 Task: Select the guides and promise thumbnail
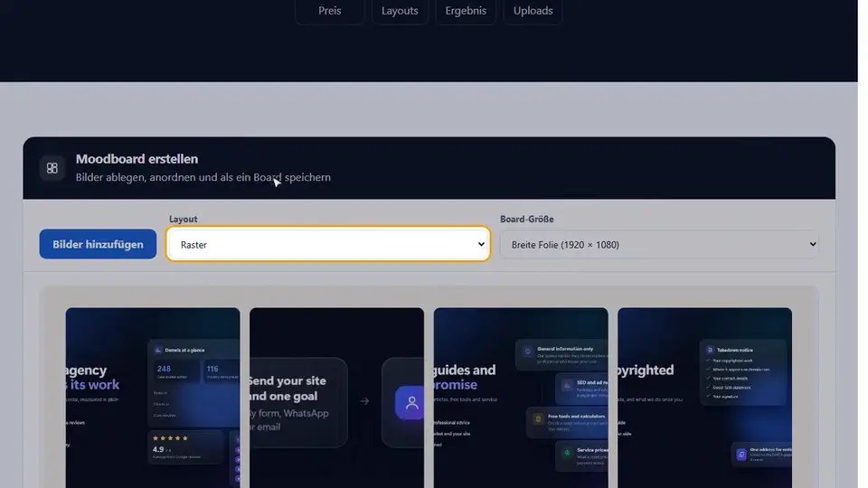click(521, 398)
